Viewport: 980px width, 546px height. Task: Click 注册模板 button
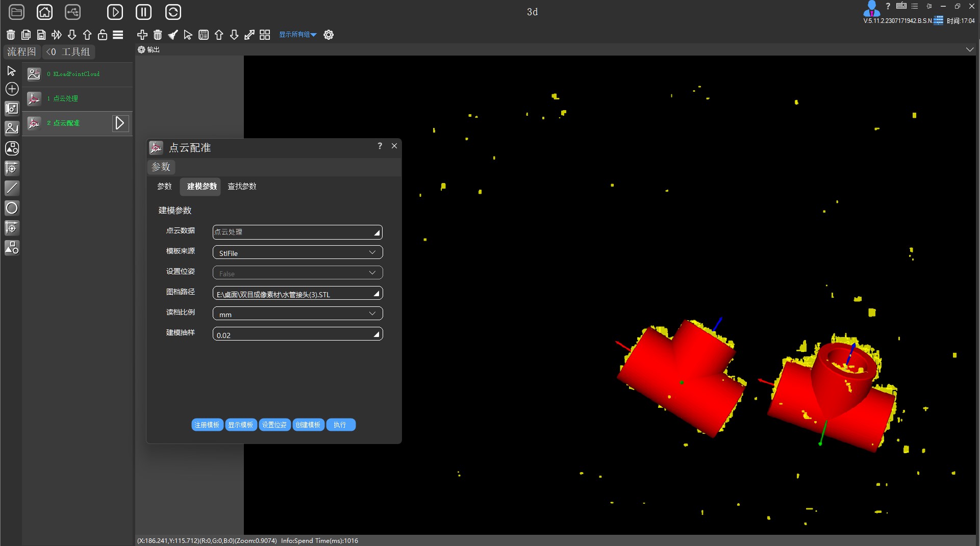click(x=207, y=425)
